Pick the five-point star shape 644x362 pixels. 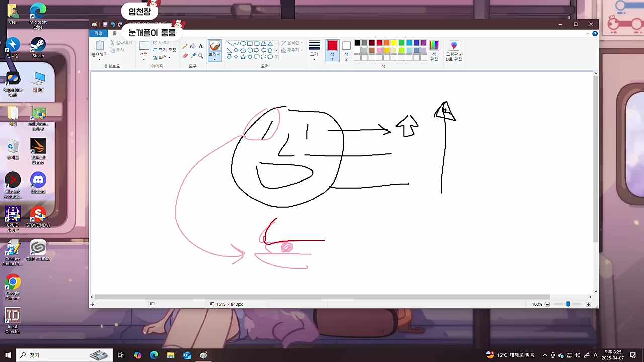[x=243, y=57]
